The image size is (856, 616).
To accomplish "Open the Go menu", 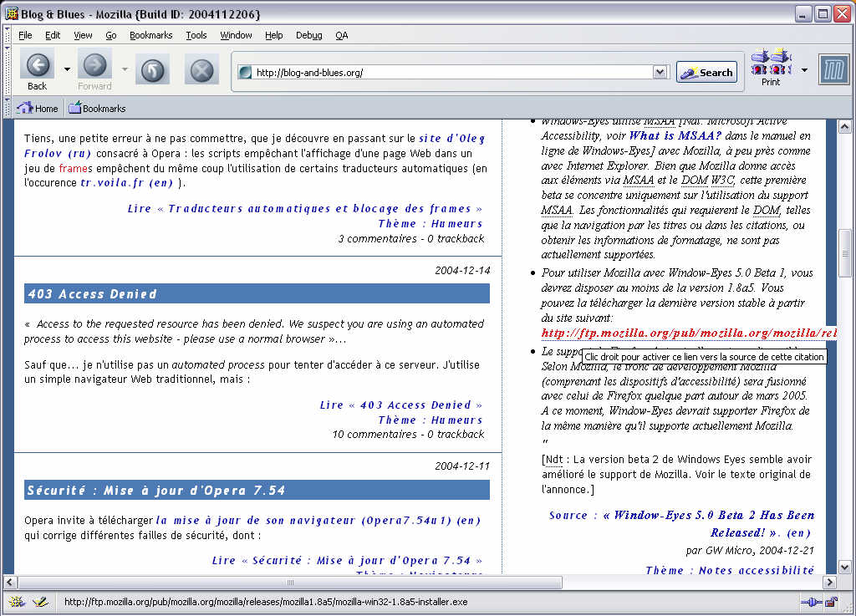I will pyautogui.click(x=111, y=35).
